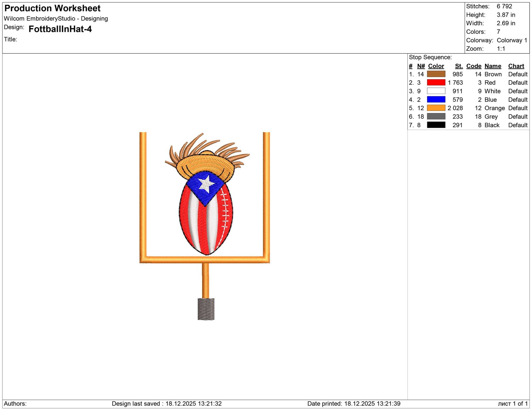Click the Black color swatch
532x409 pixels.
436,125
